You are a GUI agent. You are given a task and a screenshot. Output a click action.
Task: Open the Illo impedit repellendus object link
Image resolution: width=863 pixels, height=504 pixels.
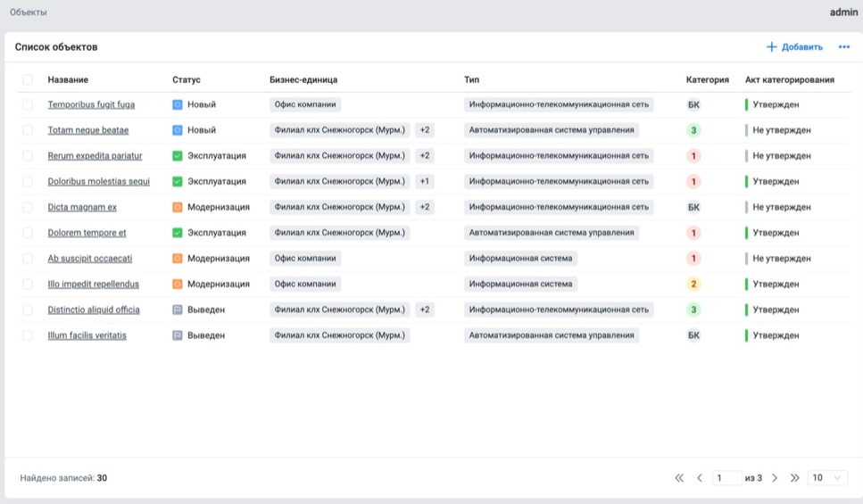(x=94, y=285)
